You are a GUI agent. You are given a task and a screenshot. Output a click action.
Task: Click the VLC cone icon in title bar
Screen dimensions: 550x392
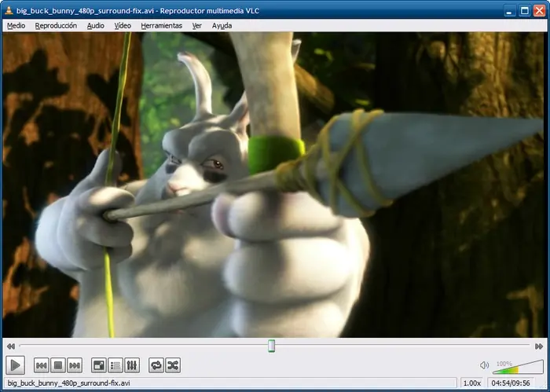pyautogui.click(x=9, y=10)
